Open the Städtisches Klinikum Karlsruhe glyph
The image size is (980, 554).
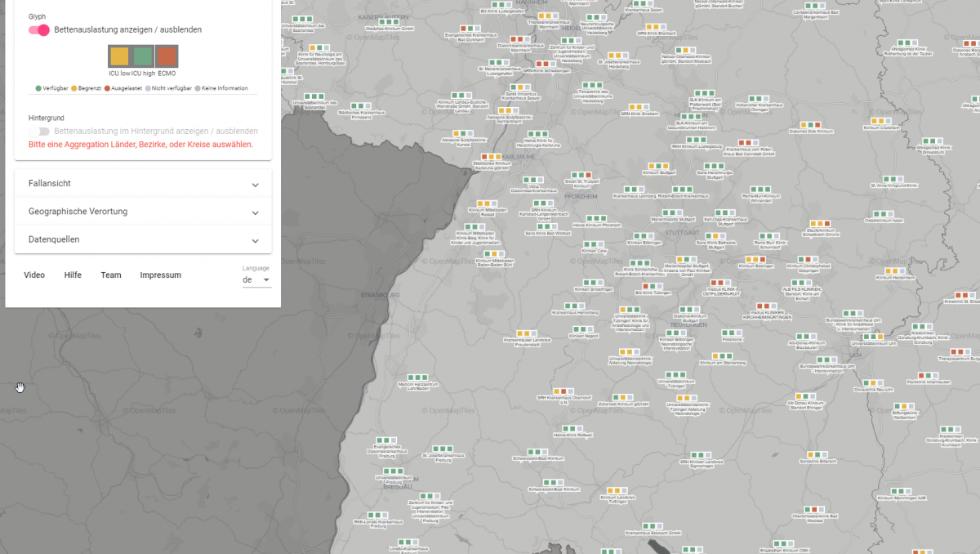[x=491, y=156]
